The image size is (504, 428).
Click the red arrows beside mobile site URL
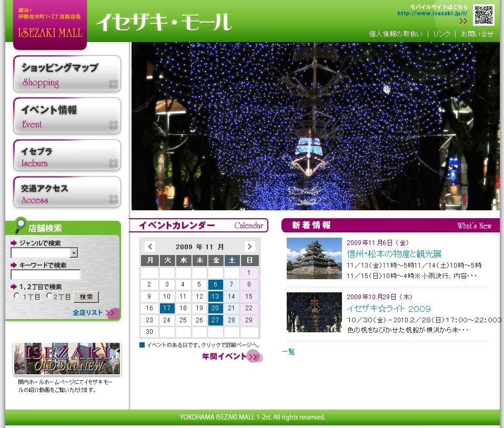coord(463,21)
